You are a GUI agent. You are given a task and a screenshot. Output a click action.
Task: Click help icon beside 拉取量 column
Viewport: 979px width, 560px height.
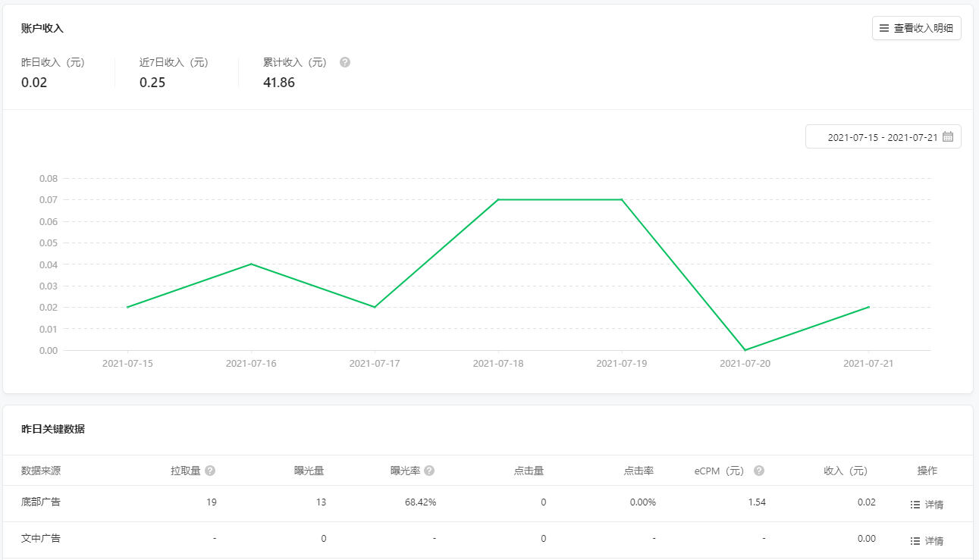[210, 471]
